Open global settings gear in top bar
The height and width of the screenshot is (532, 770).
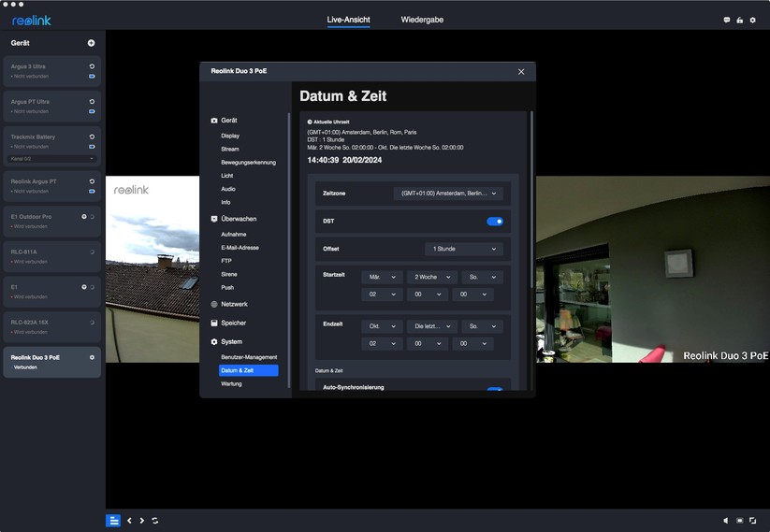point(752,20)
